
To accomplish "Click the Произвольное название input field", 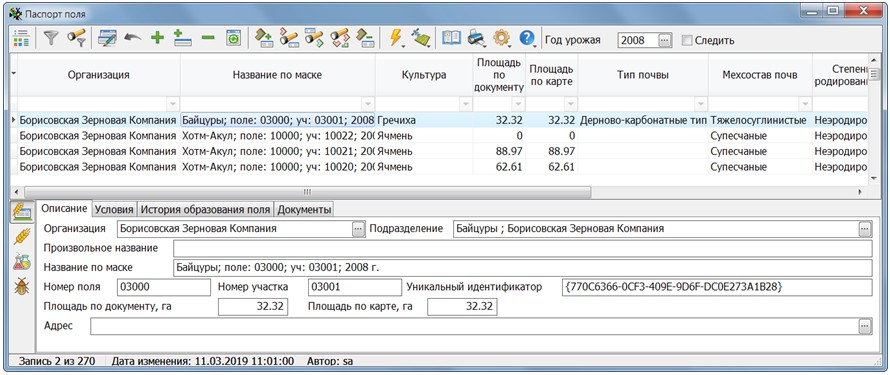I will (x=522, y=248).
